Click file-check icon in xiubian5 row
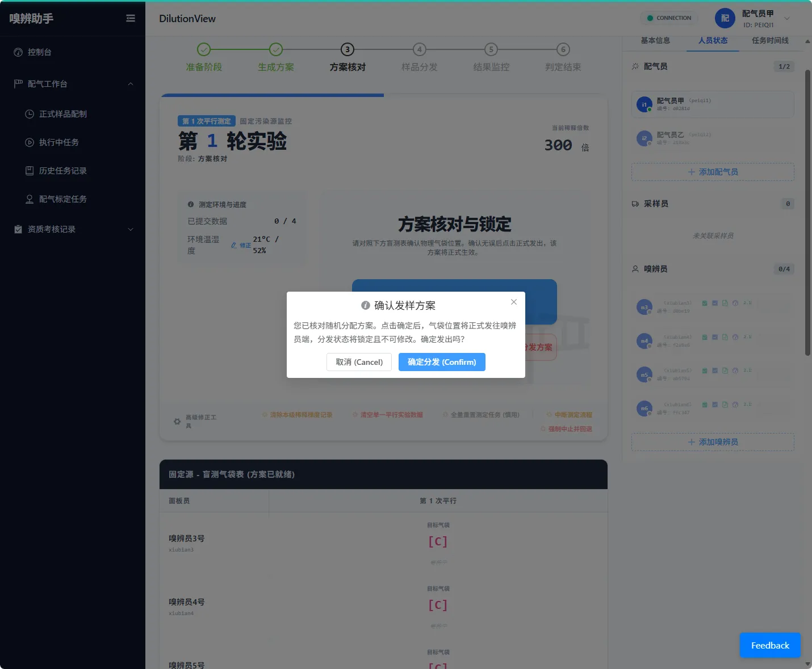 (x=725, y=371)
